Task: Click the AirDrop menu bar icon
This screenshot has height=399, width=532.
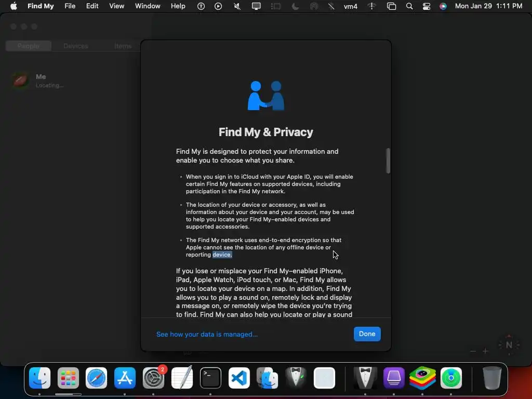Action: point(314,6)
